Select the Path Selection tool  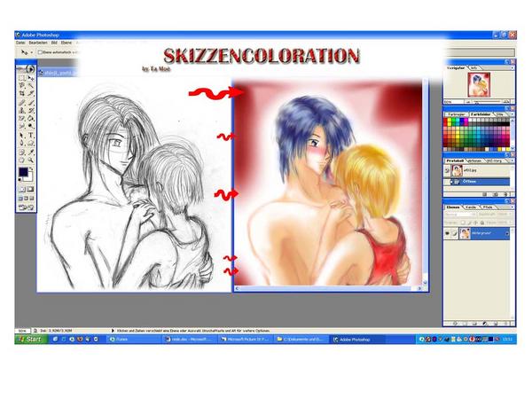[21, 135]
